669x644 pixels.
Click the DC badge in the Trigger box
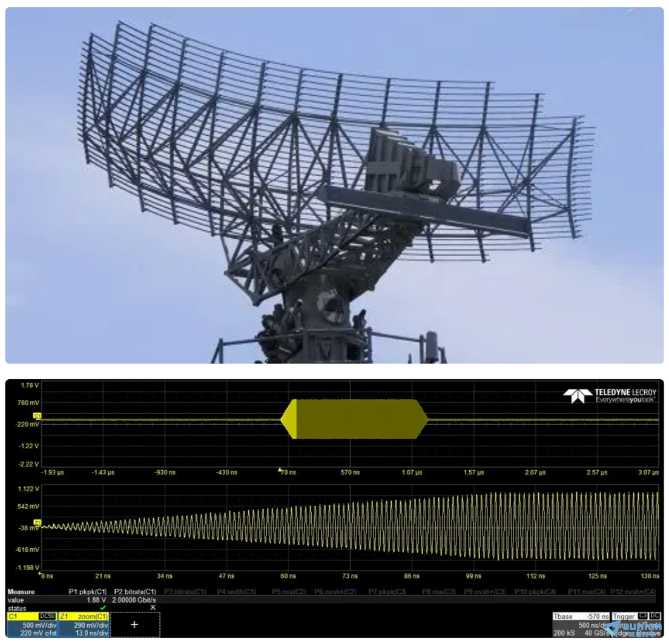click(x=654, y=616)
